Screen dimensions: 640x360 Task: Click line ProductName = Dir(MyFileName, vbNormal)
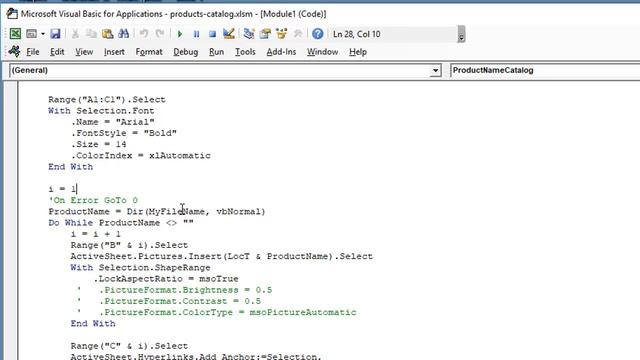click(157, 211)
